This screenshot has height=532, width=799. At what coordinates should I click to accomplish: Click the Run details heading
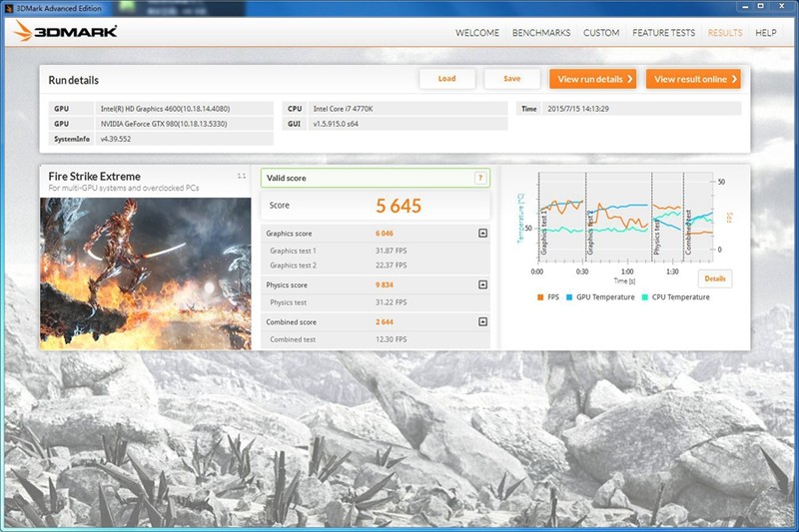(73, 80)
